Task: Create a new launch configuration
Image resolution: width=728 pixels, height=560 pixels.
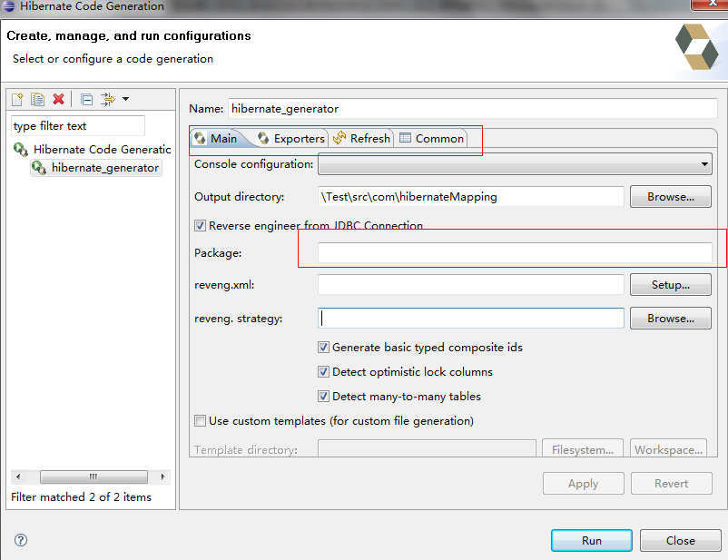Action: [x=17, y=99]
